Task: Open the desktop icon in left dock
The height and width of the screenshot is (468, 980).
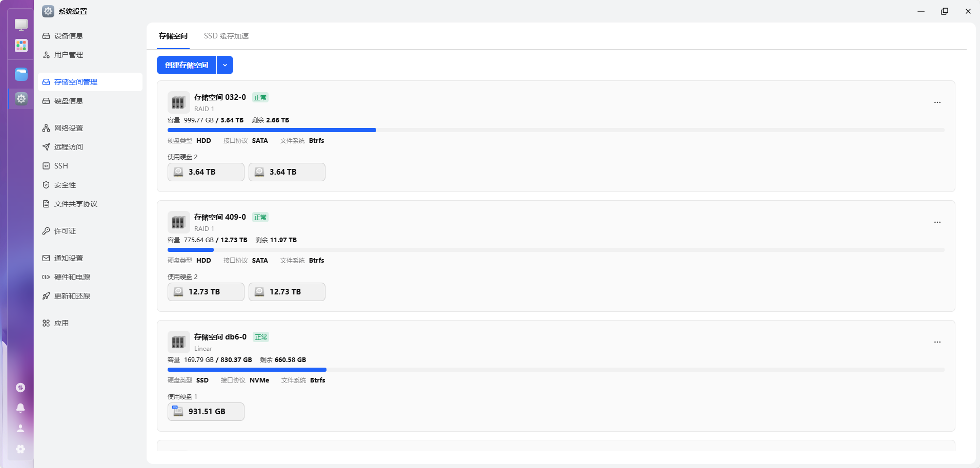Action: pyautogui.click(x=21, y=25)
